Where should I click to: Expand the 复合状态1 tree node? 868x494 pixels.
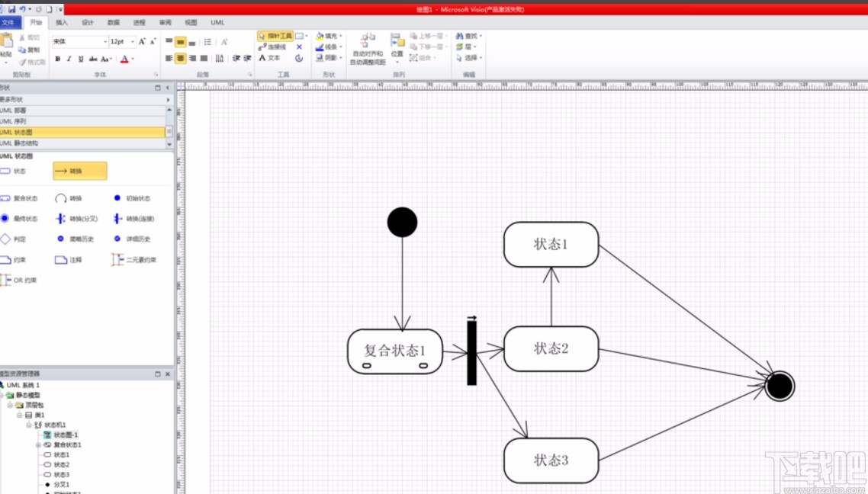point(38,444)
